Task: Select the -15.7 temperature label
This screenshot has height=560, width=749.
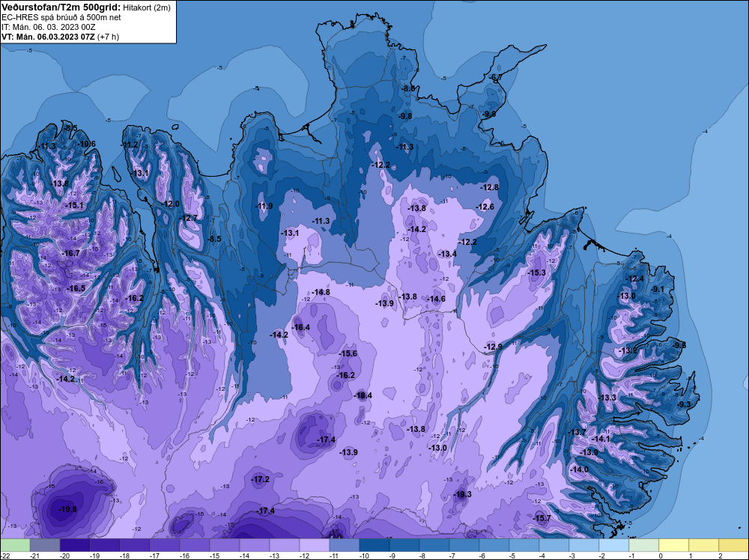Action: point(542,519)
